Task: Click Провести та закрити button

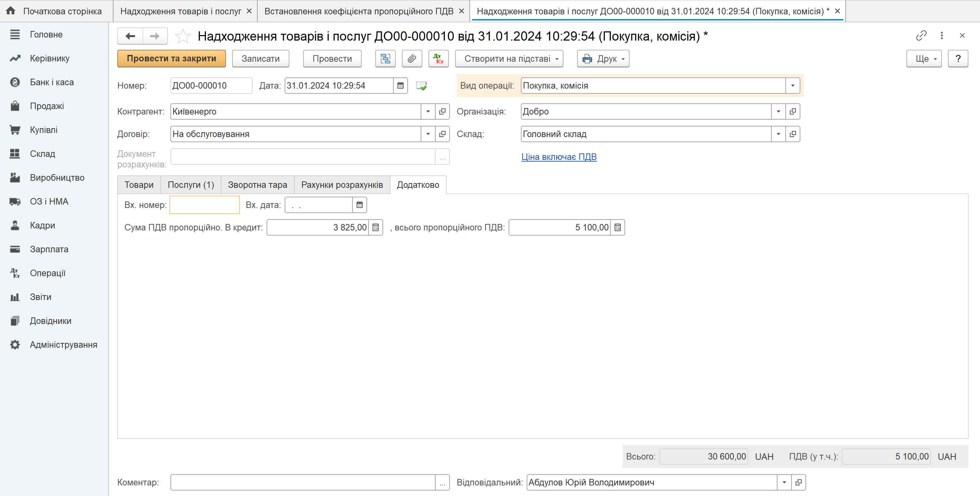Action: (171, 59)
